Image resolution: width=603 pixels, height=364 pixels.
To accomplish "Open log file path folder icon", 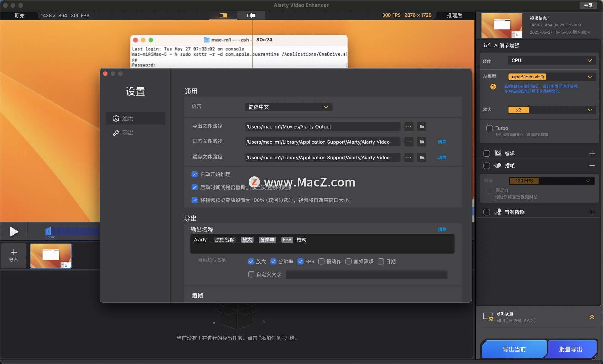I will [422, 142].
